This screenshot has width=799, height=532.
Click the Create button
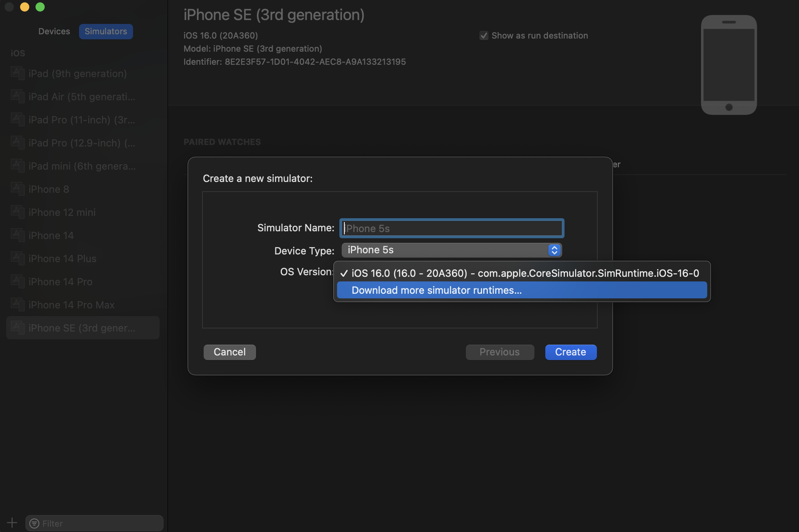(571, 352)
